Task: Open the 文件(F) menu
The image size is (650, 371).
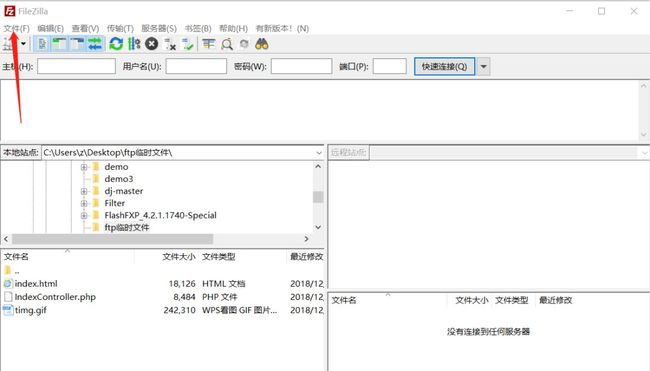Action: click(17, 28)
